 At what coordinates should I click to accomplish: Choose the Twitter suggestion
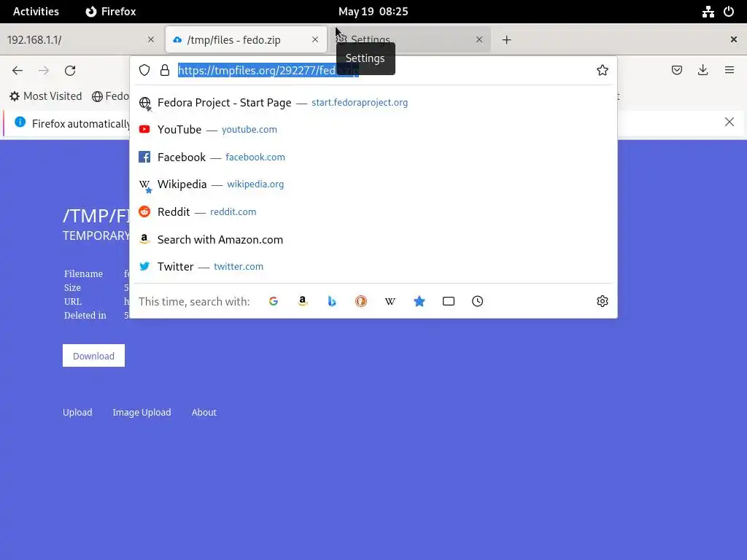point(373,267)
